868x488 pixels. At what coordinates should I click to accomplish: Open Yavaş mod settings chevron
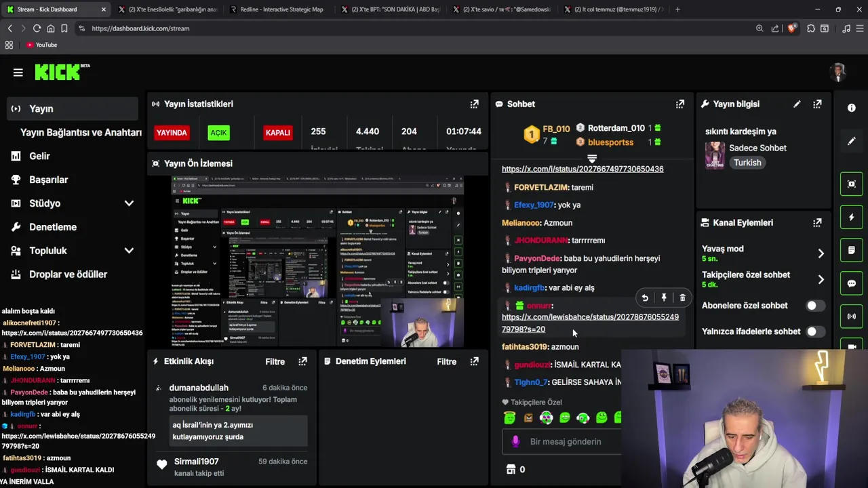tap(821, 253)
